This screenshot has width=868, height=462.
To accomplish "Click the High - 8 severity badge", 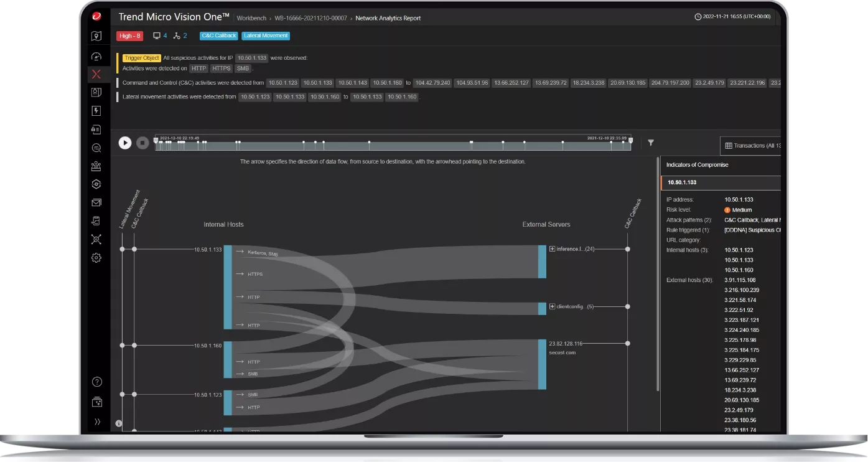I will click(x=130, y=36).
